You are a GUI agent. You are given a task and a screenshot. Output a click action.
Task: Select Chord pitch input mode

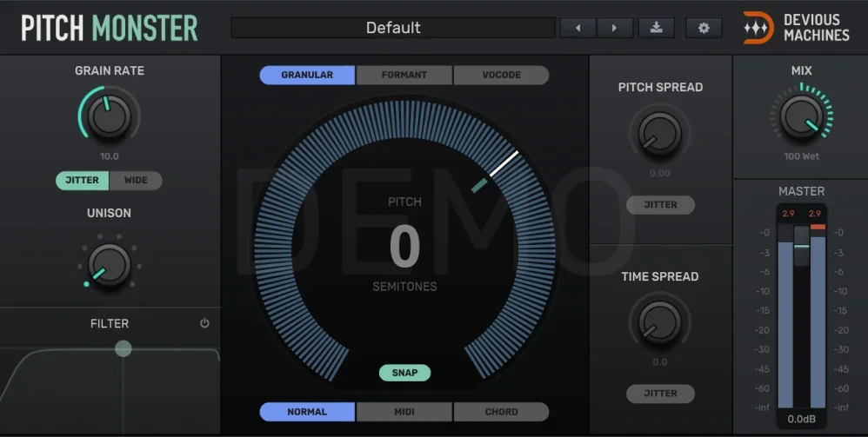coord(502,412)
